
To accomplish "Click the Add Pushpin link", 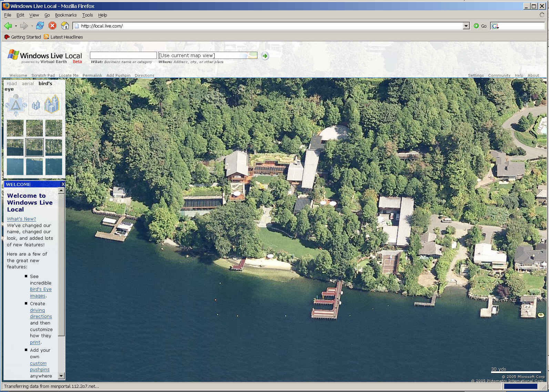I will click(x=118, y=75).
